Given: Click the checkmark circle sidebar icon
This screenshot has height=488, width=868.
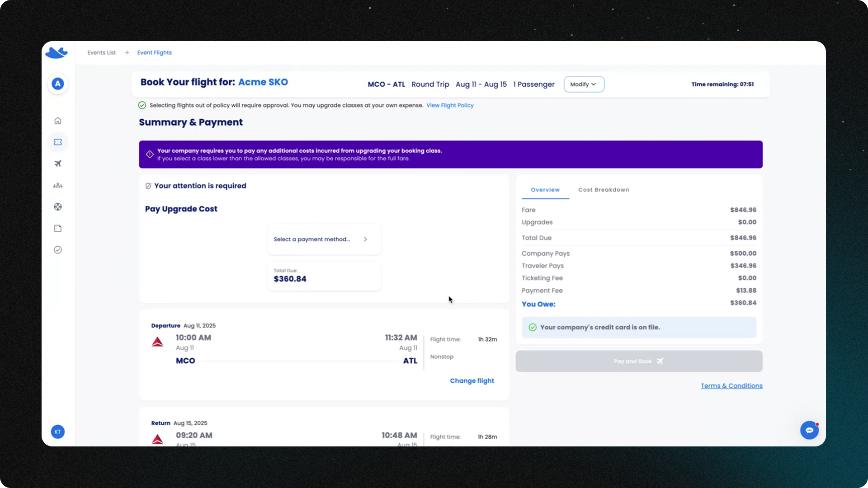Looking at the screenshot, I should click(58, 250).
